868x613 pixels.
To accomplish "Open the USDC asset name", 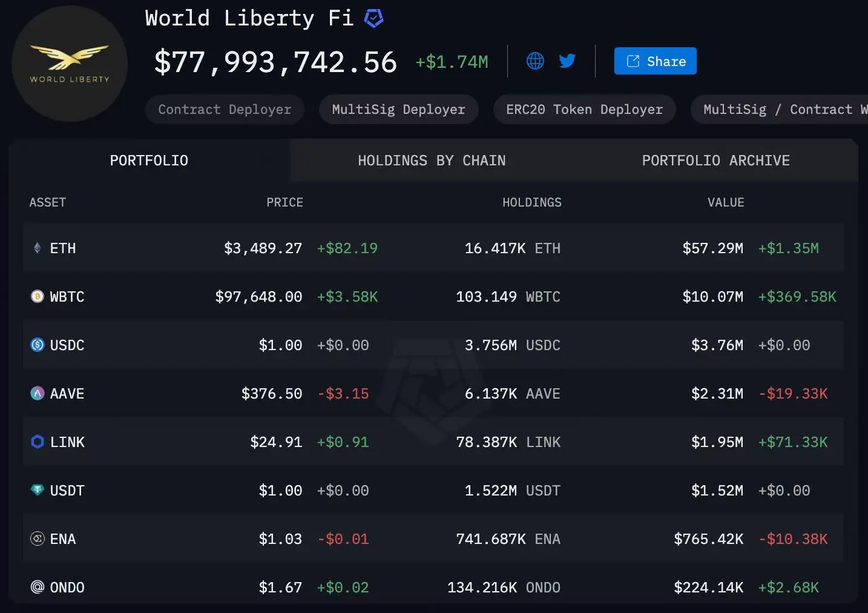I will (67, 345).
